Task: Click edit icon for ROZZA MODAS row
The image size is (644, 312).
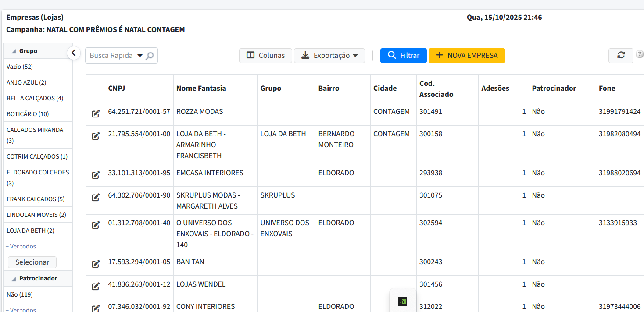Action: pos(96,114)
